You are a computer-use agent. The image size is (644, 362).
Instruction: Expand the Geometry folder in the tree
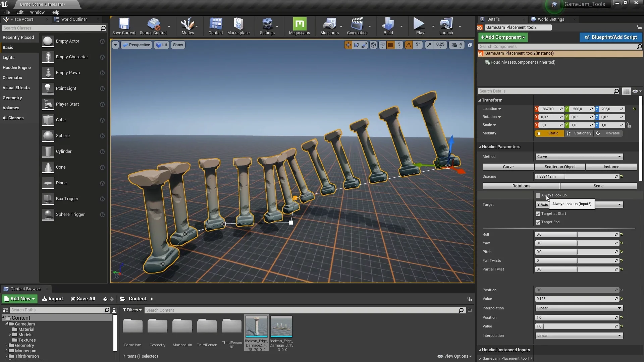click(x=6, y=345)
